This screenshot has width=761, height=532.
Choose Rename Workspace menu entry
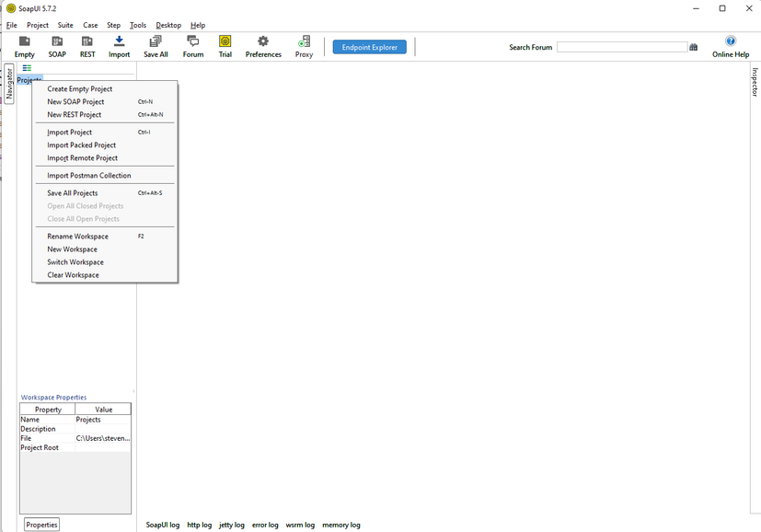pos(105,237)
